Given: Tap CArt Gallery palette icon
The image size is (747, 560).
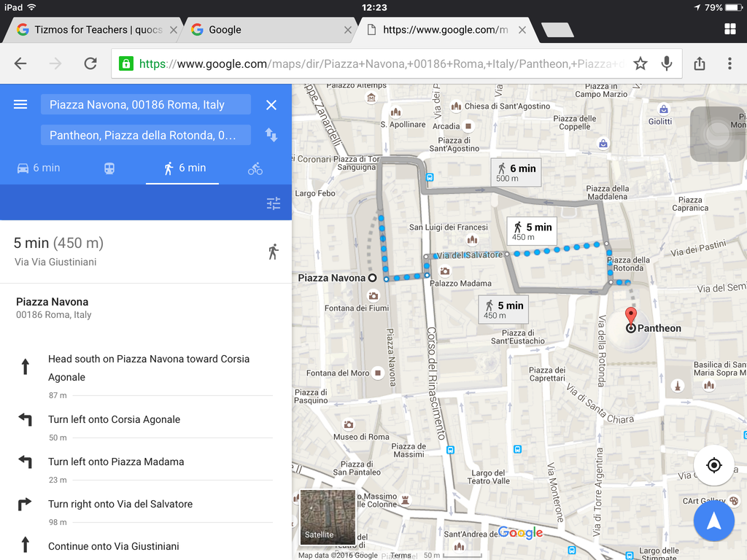Looking at the screenshot, I should click(734, 500).
